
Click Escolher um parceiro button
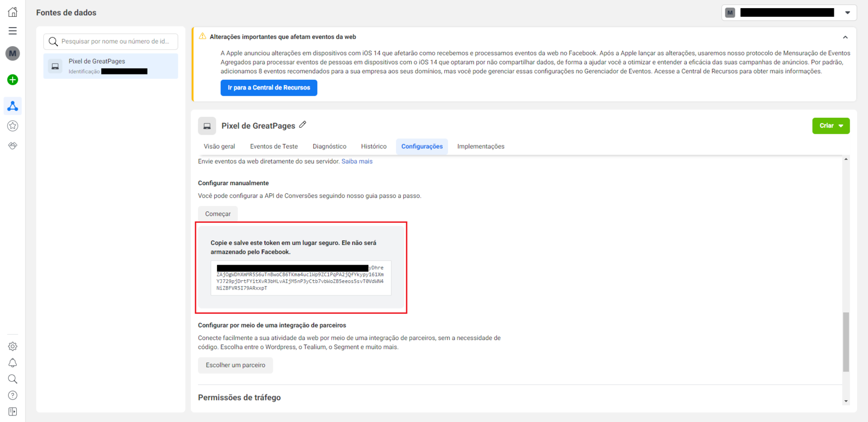pos(235,365)
